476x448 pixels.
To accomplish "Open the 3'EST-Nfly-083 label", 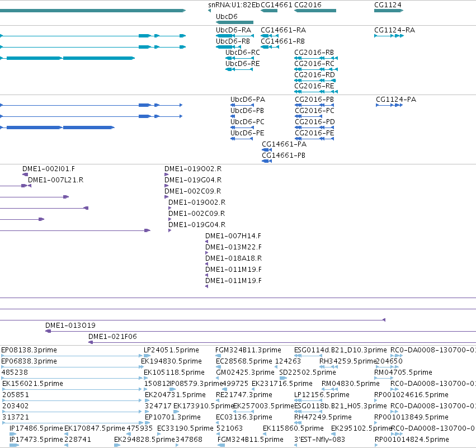I will tap(319, 440).
